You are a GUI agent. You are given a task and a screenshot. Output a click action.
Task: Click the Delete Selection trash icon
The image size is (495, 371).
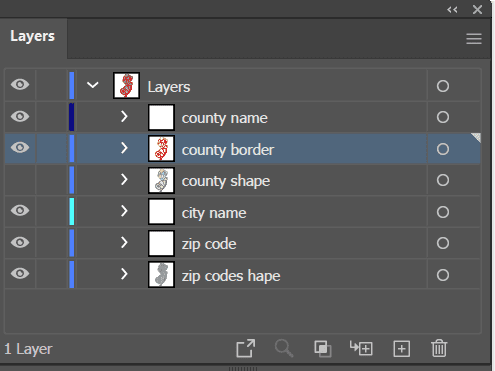(439, 348)
